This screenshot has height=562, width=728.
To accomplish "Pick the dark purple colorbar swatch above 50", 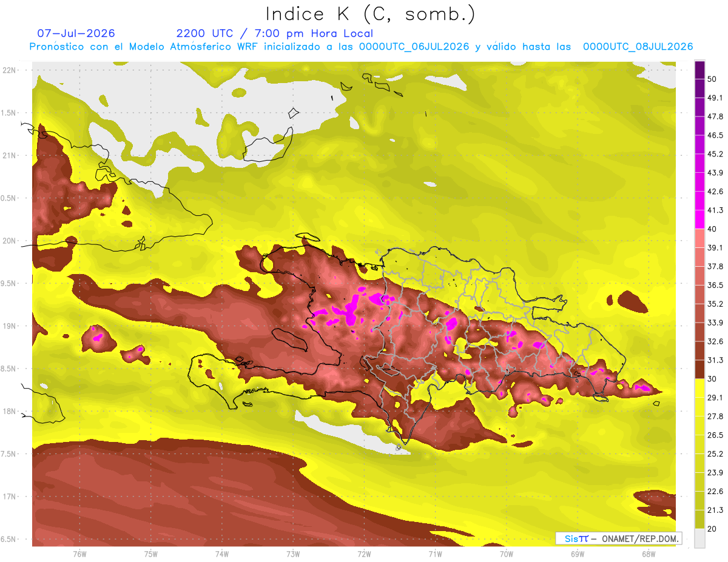I will coord(699,70).
